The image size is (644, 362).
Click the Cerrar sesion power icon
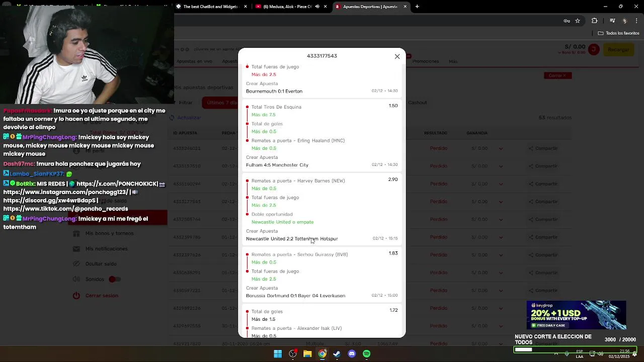coord(76,296)
